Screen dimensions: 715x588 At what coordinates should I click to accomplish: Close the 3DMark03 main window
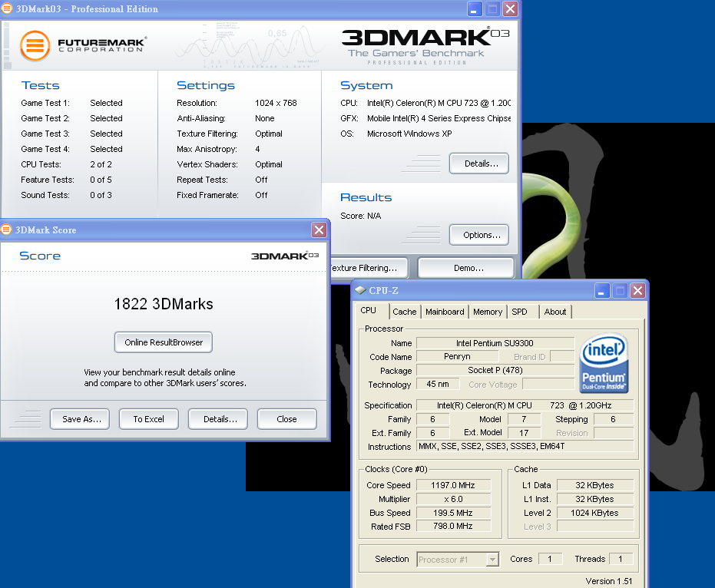510,8
